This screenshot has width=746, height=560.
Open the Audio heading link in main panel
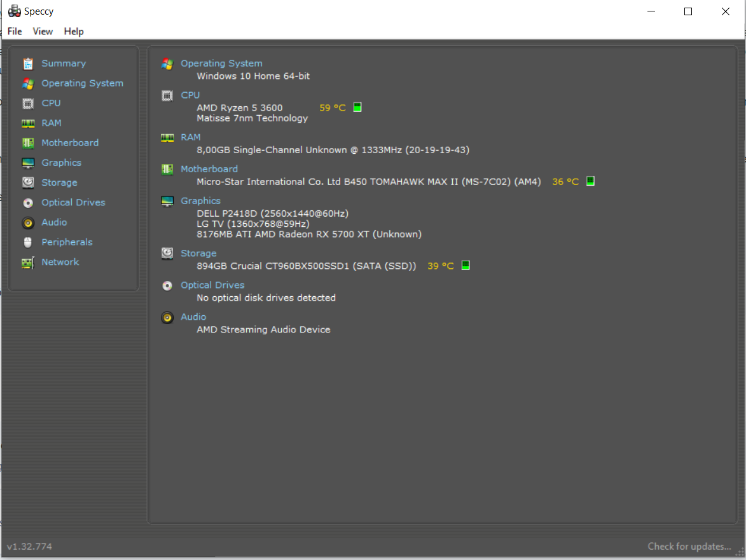pos(193,317)
